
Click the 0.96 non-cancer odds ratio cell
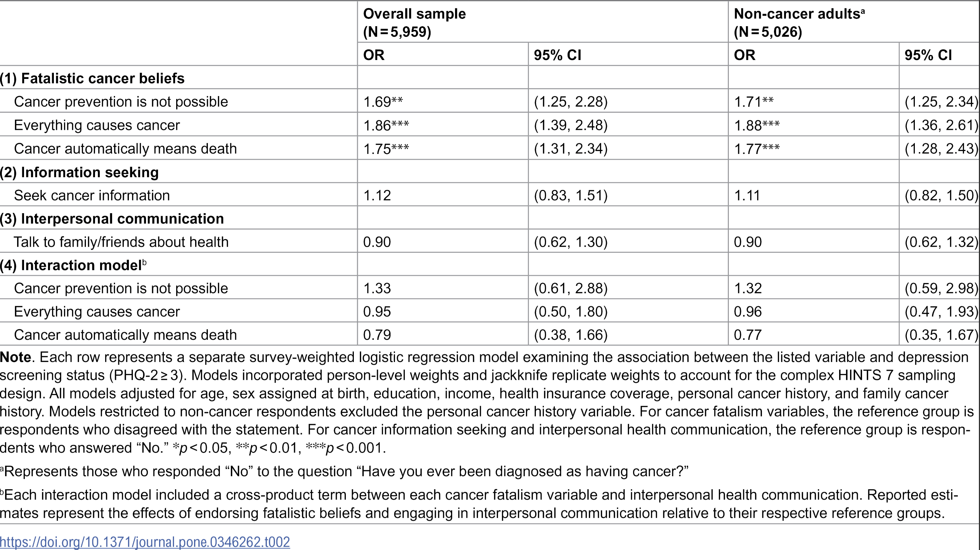point(748,311)
